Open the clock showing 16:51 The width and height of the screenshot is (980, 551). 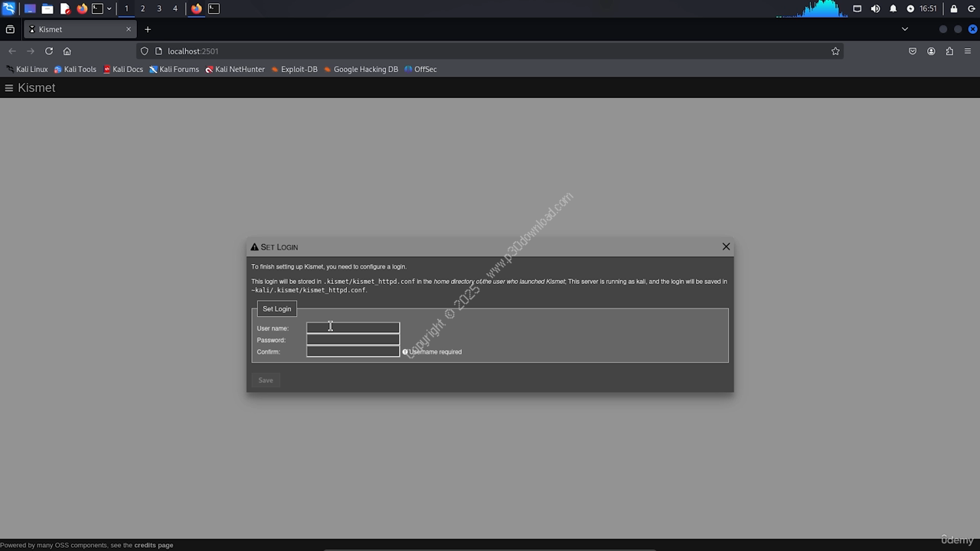click(x=928, y=8)
